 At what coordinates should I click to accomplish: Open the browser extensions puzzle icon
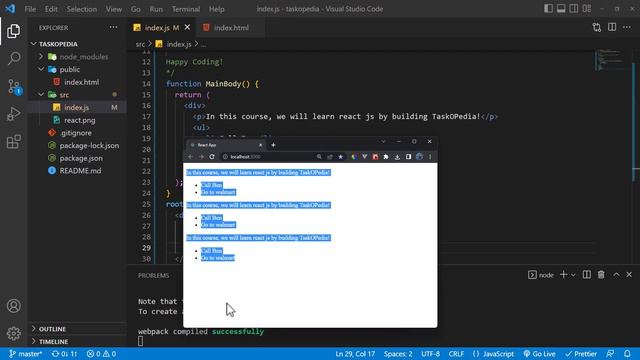pyautogui.click(x=386, y=157)
